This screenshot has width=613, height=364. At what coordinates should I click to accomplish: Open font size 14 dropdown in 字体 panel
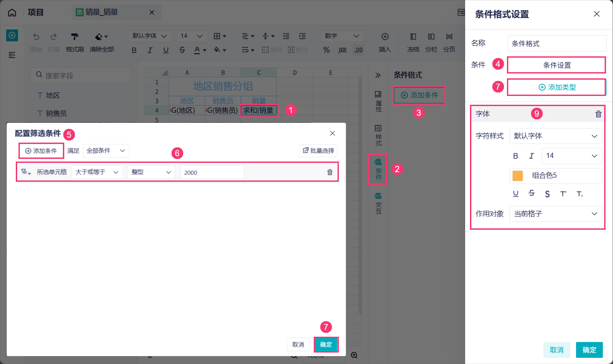pos(572,156)
